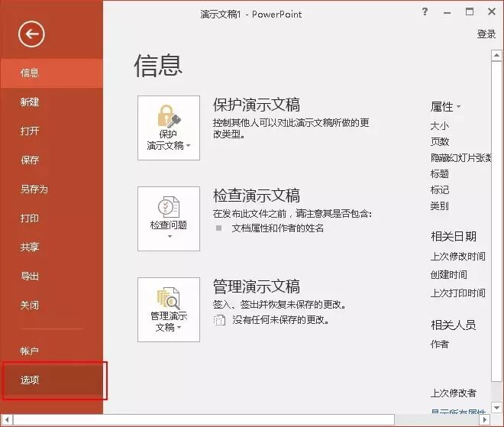Click 作者 label under 相关人员
The image size is (504, 427).
(439, 345)
